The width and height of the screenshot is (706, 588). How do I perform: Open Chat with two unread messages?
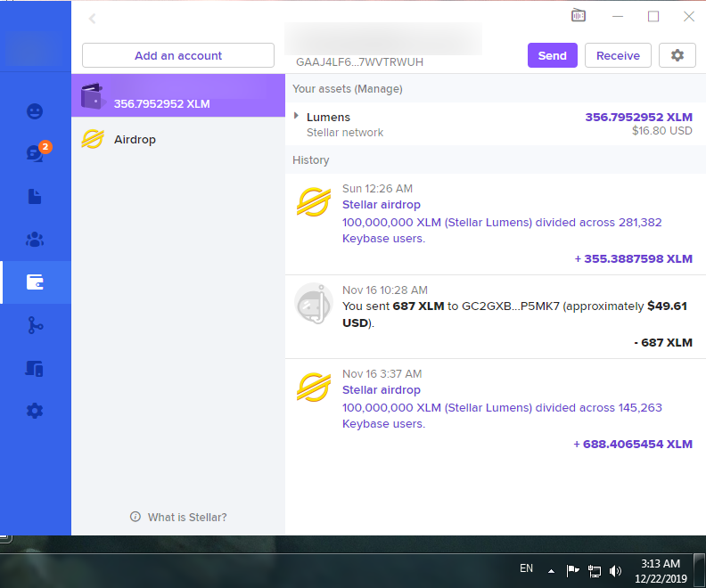tap(36, 153)
